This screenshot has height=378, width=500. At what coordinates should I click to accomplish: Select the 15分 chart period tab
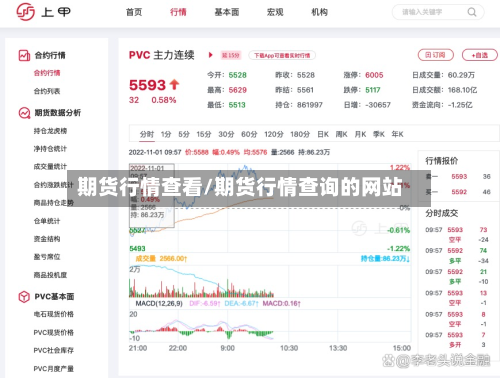[x=204, y=134]
